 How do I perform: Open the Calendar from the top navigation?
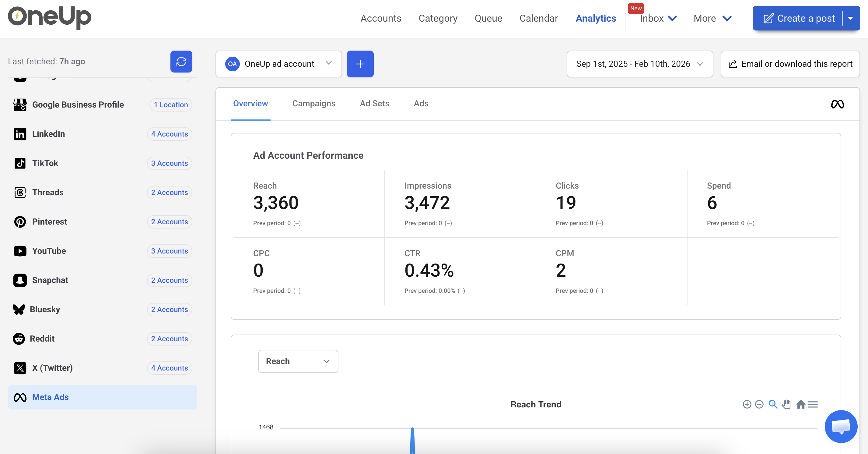tap(538, 18)
